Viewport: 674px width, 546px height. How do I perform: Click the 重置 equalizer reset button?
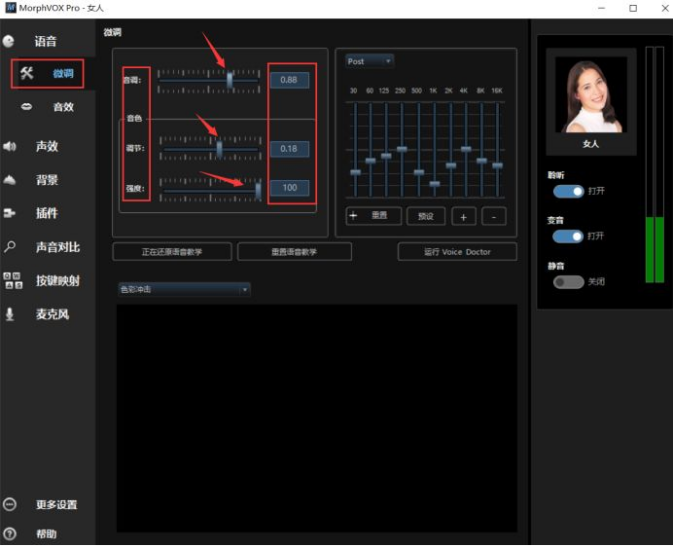click(374, 216)
